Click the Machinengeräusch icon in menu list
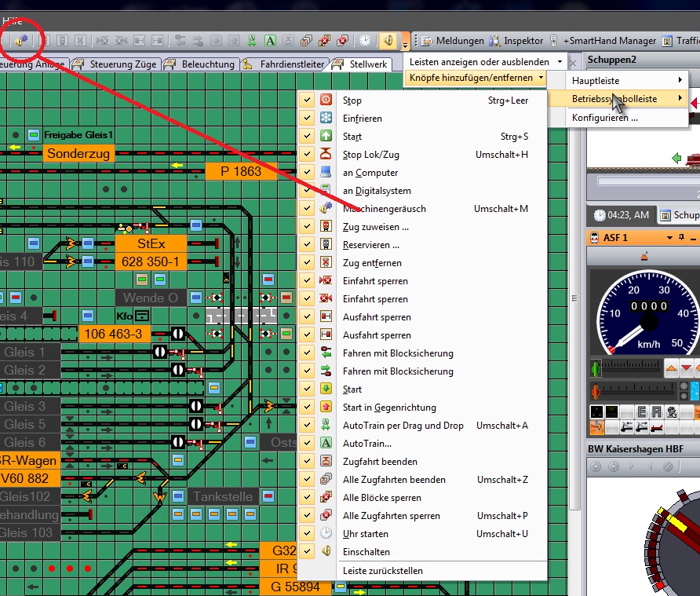700x596 pixels. pos(326,209)
